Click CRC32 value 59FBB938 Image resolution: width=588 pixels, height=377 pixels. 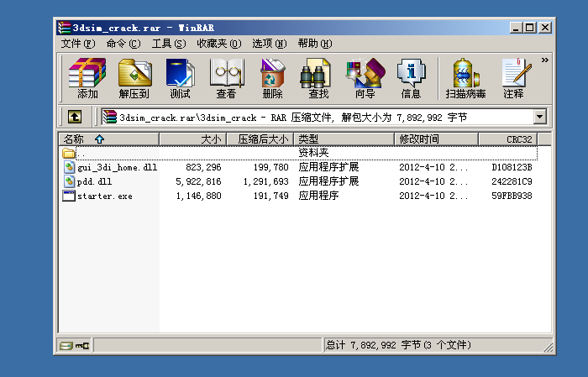click(512, 196)
